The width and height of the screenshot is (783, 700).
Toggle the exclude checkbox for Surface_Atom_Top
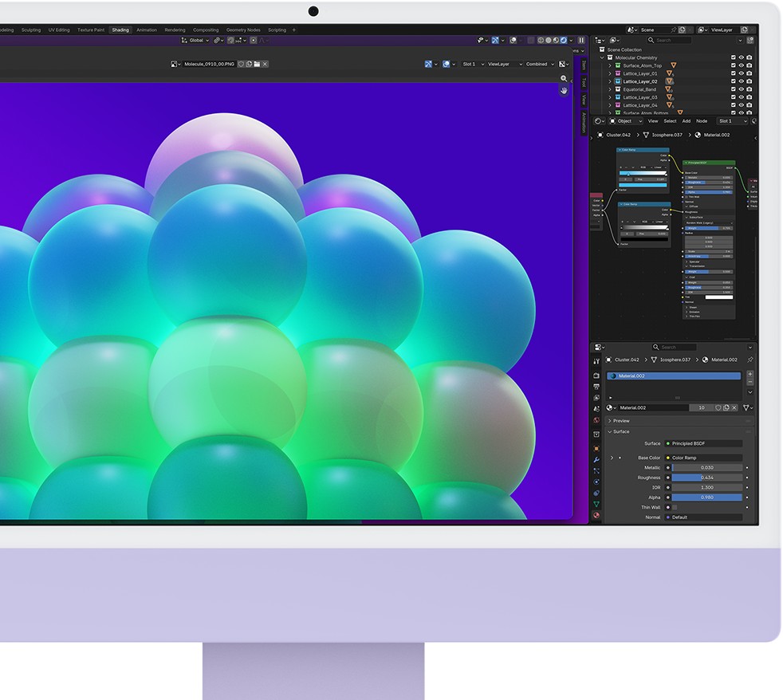click(x=734, y=65)
